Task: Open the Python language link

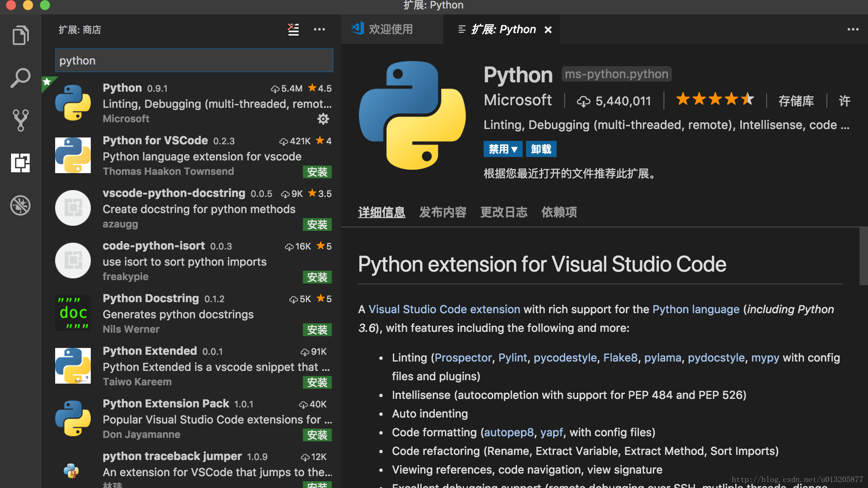Action: click(696, 309)
